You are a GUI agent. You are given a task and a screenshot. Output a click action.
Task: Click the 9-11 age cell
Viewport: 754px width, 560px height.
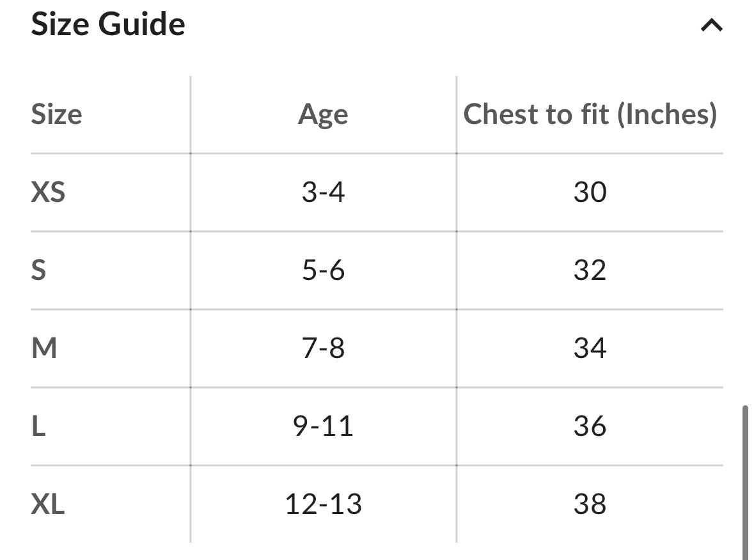coord(323,426)
